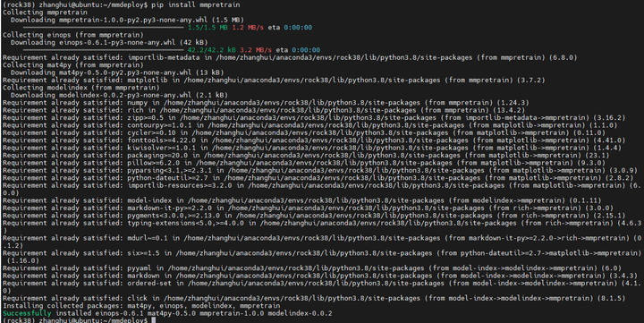The width and height of the screenshot is (644, 323).
Task: Click 'Downloading einops-0.6.1-py3-none-any.whl' line
Action: (109, 42)
